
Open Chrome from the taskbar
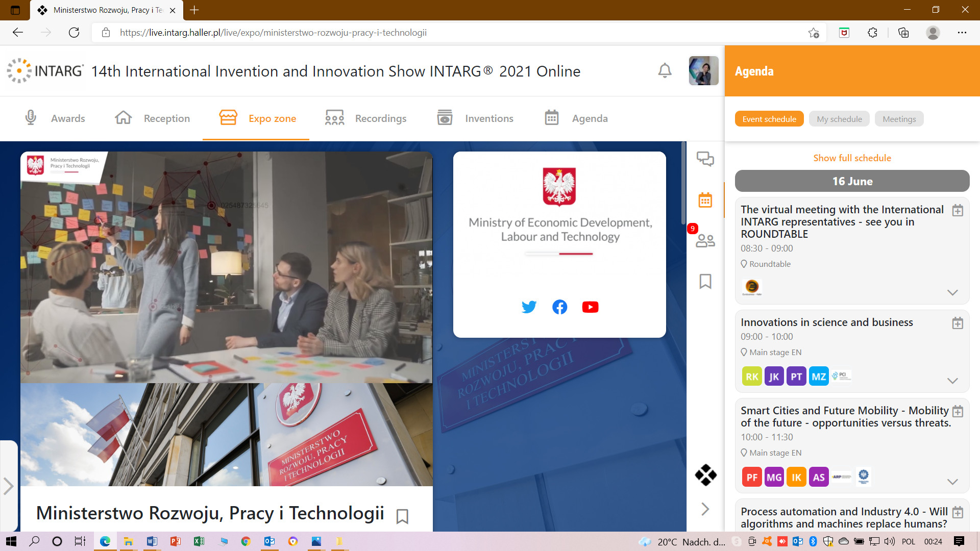click(x=246, y=541)
